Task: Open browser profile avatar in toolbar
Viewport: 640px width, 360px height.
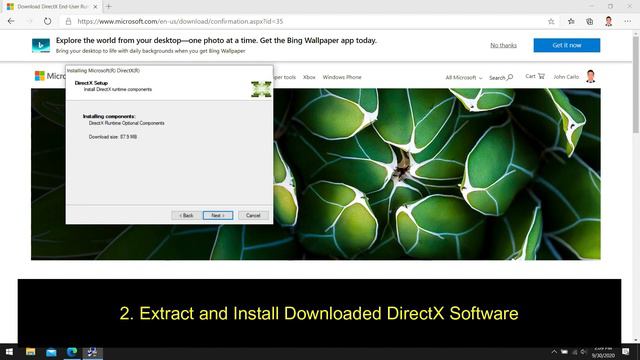Action: [x=609, y=22]
